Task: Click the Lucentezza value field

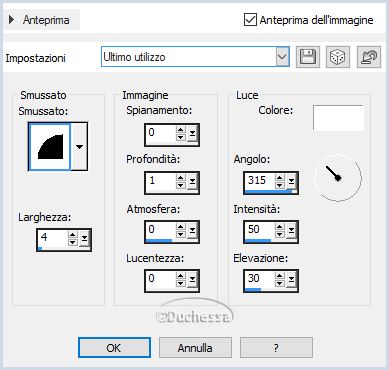Action: coord(161,279)
